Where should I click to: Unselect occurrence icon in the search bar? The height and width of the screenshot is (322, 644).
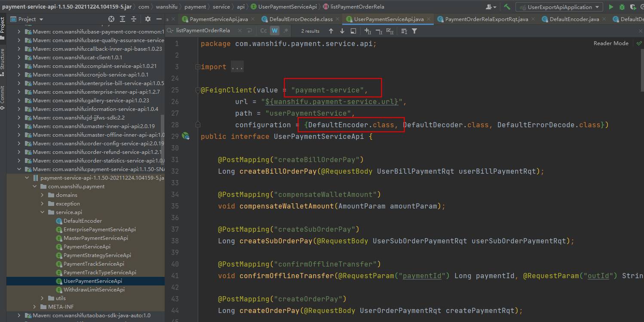pos(379,31)
